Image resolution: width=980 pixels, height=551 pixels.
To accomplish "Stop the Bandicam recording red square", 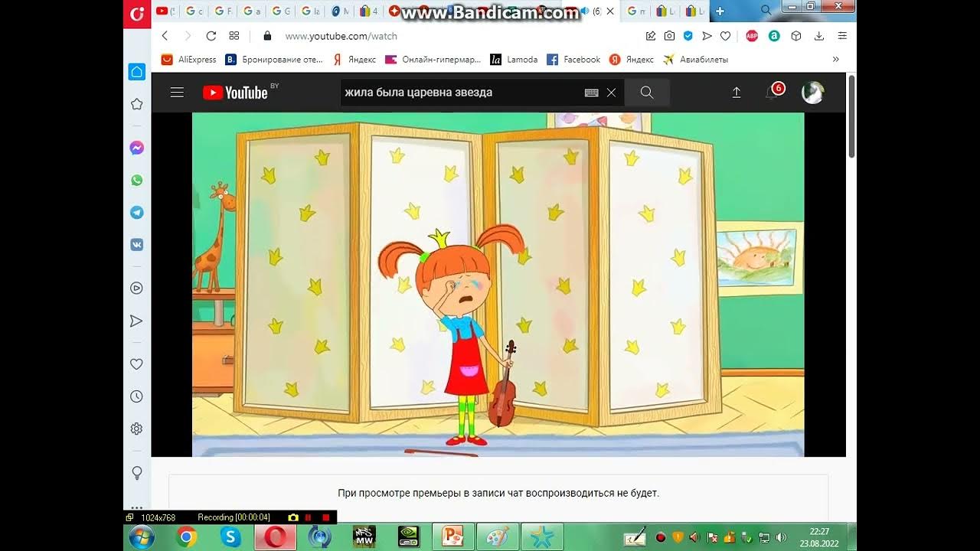I will [x=327, y=518].
